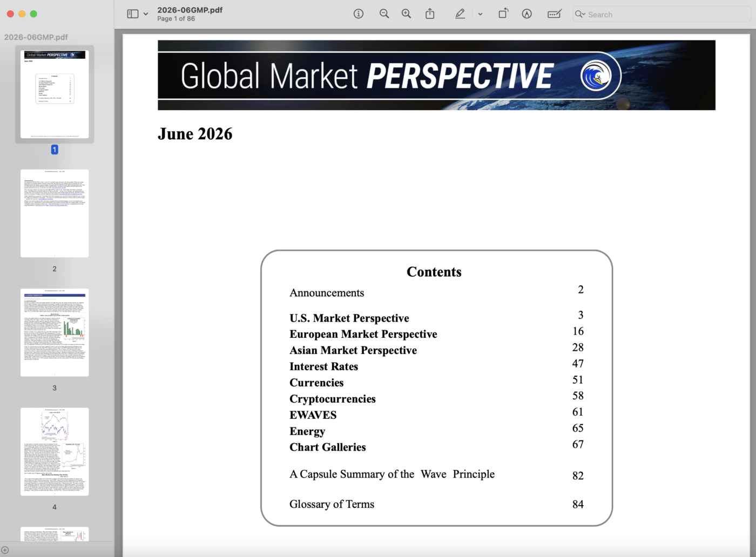The image size is (756, 557).
Task: Open the search options magnifier icon
Action: coord(580,15)
